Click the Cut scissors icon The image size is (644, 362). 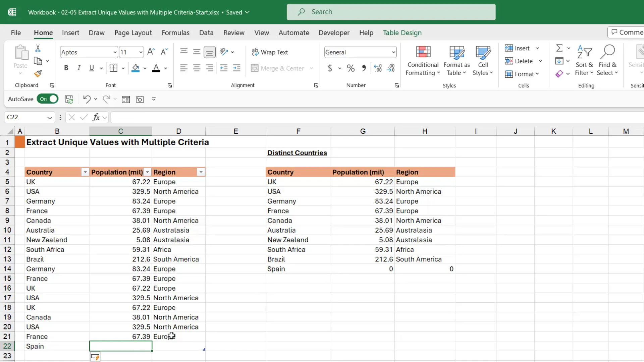38,48
